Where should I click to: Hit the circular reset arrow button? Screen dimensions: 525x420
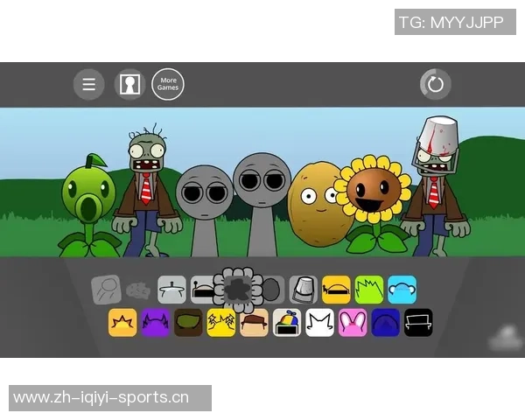pyautogui.click(x=435, y=84)
